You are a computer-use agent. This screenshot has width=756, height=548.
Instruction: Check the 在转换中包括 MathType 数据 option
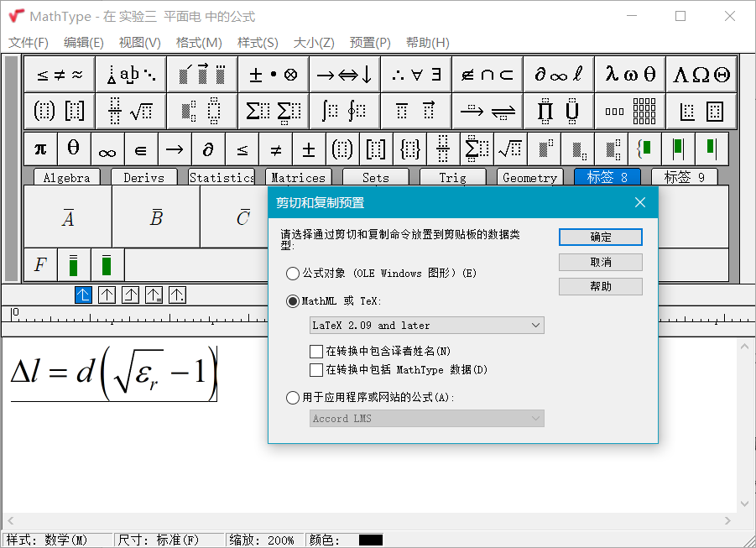(316, 369)
